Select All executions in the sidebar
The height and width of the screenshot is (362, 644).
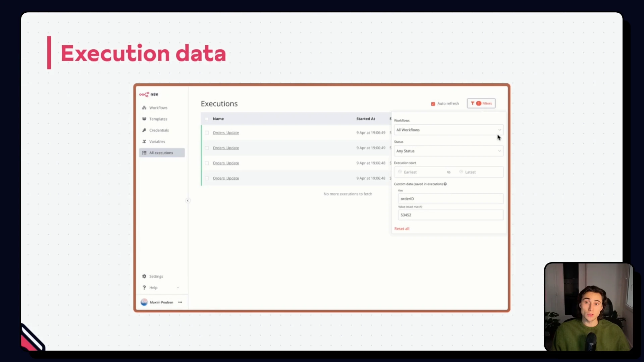click(162, 153)
